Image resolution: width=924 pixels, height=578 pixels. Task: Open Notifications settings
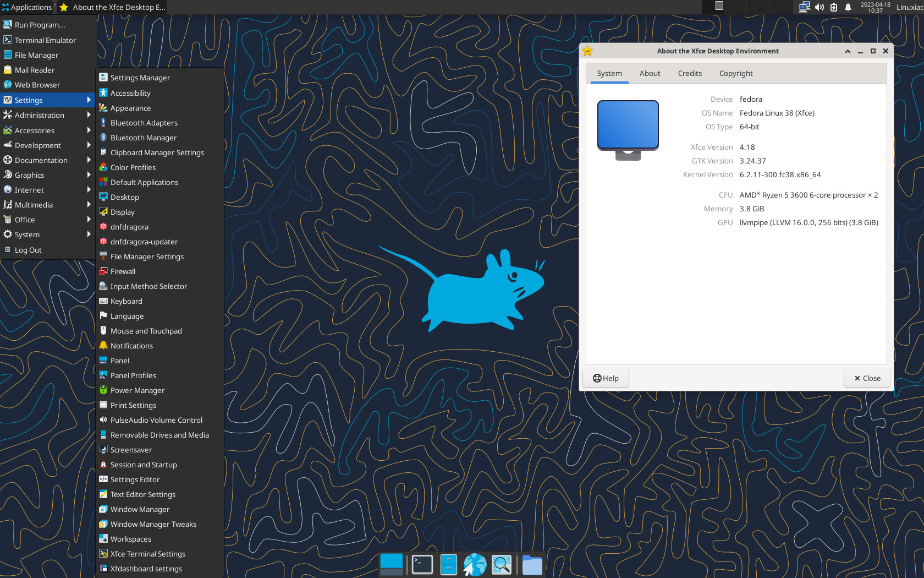(159, 346)
